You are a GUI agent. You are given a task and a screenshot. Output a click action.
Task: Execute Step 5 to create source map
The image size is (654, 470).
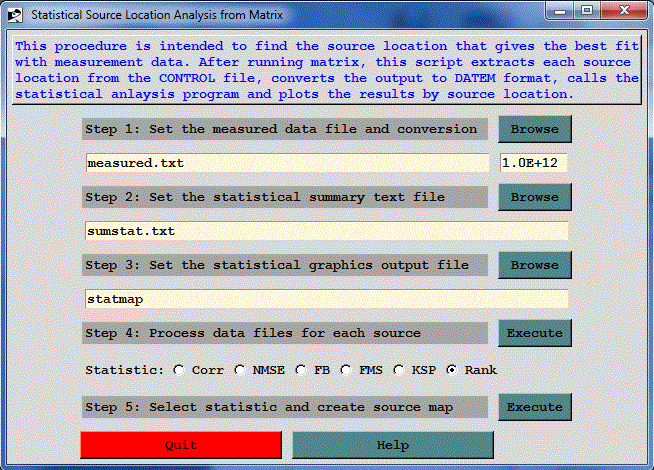pos(535,407)
